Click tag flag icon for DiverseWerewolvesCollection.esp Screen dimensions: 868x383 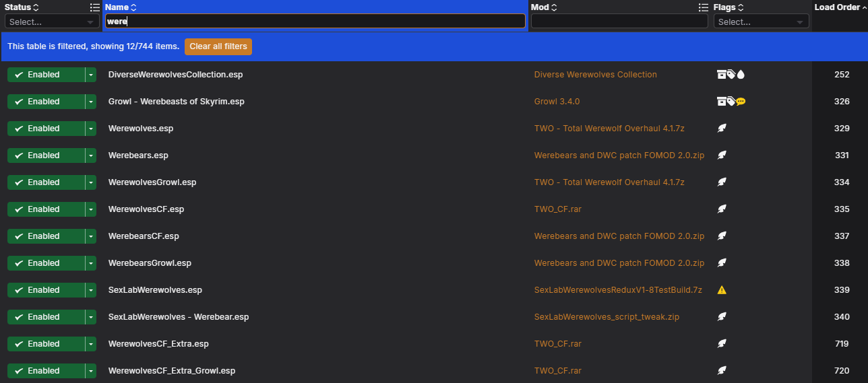731,75
